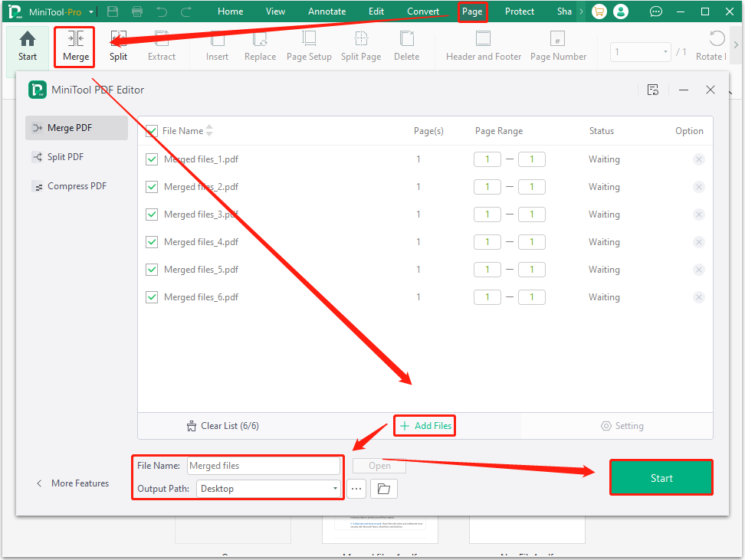
Task: Click Add Files to include more PDFs
Action: (x=424, y=425)
